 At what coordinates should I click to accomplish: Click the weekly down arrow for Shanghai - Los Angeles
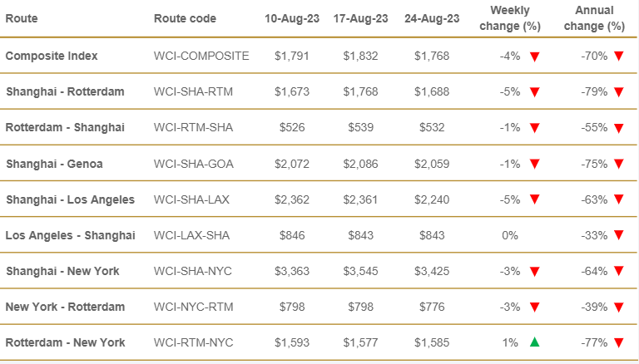click(x=535, y=199)
